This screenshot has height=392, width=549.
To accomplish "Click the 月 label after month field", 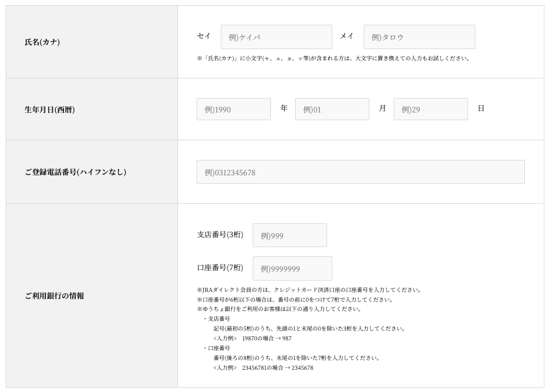I will (x=382, y=108).
